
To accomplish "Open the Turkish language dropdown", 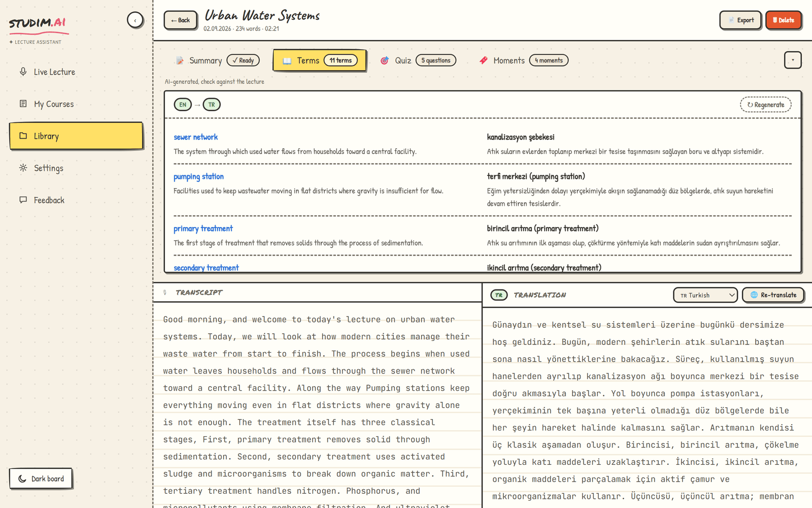I will [x=705, y=295].
